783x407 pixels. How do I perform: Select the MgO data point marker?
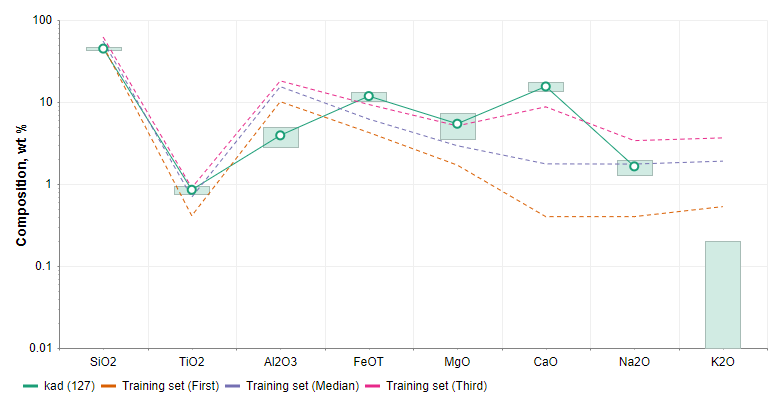457,124
